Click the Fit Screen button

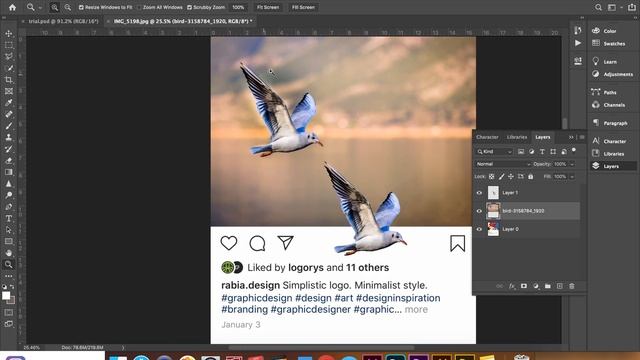coord(268,7)
